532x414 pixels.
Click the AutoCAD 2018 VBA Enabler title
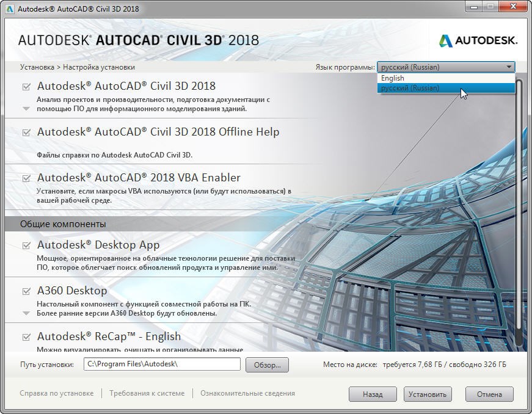coord(139,178)
